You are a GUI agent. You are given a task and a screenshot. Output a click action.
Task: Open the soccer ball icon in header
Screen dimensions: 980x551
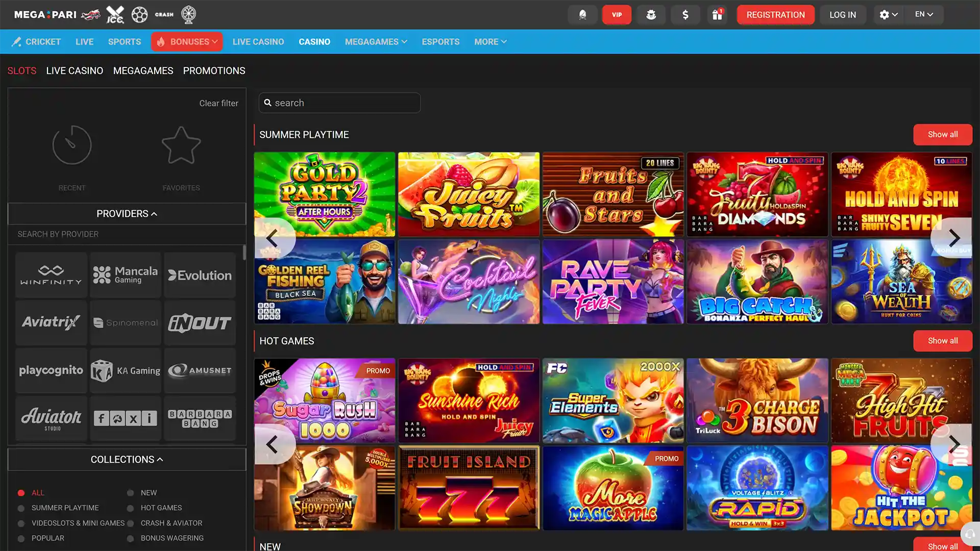tap(139, 15)
